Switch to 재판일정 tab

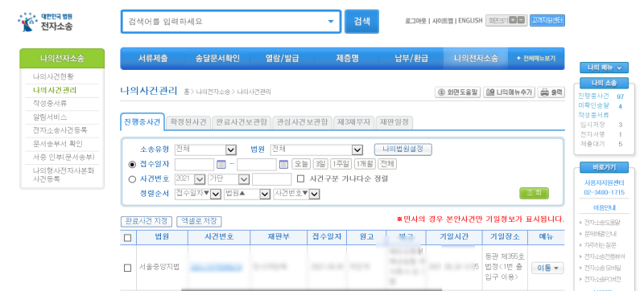coord(394,122)
